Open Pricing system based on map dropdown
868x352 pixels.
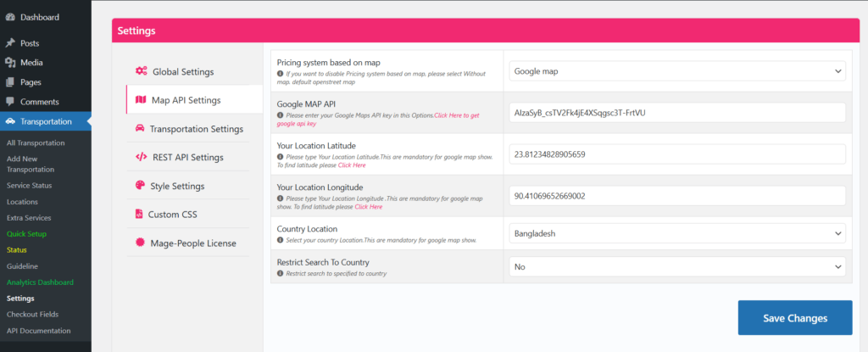click(x=677, y=71)
